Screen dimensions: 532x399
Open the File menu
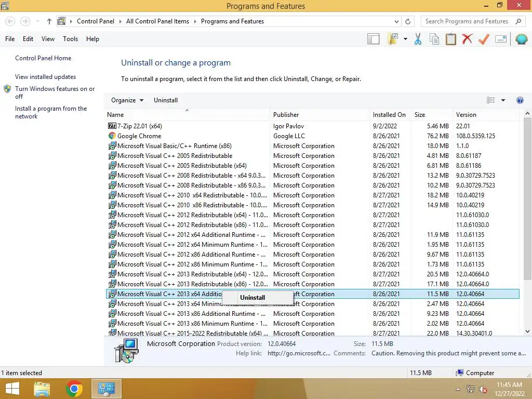tap(10, 39)
